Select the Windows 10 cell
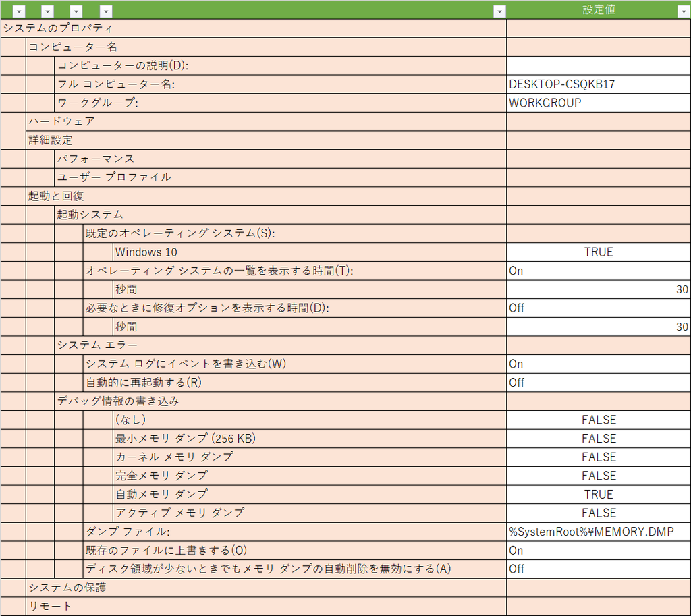691x616 pixels. tap(309, 252)
